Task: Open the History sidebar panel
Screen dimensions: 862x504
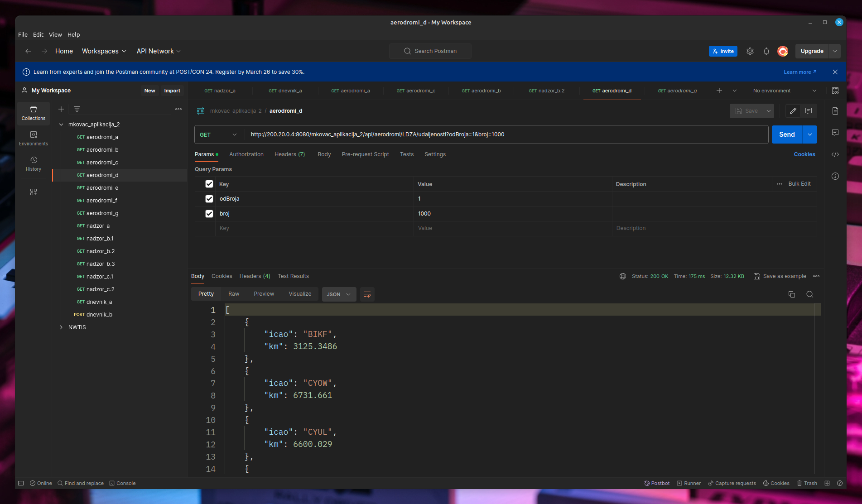Action: point(34,163)
